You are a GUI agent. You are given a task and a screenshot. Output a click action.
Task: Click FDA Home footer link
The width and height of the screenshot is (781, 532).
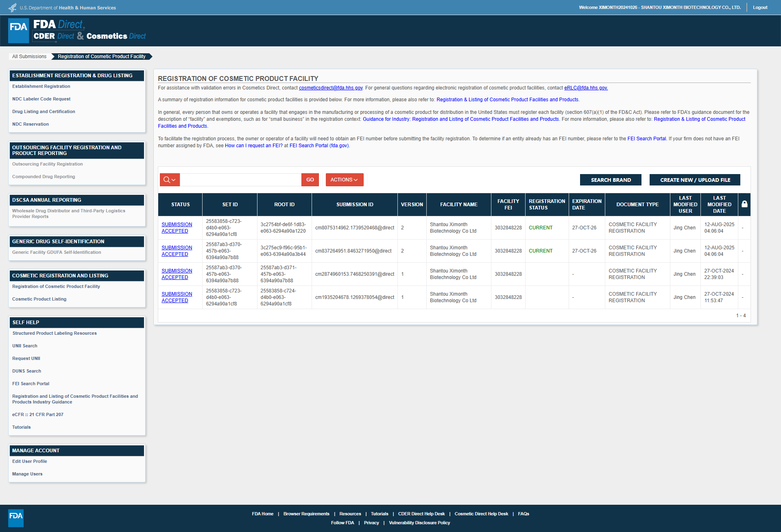[x=262, y=514]
